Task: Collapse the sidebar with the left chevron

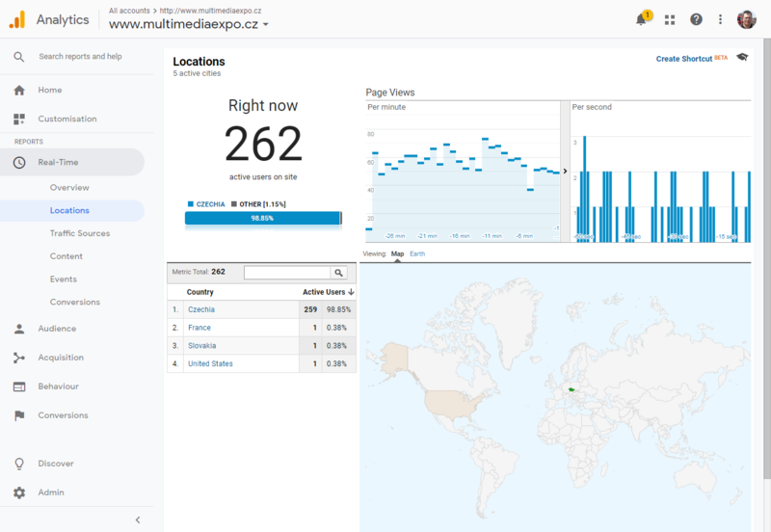Action: (x=138, y=519)
